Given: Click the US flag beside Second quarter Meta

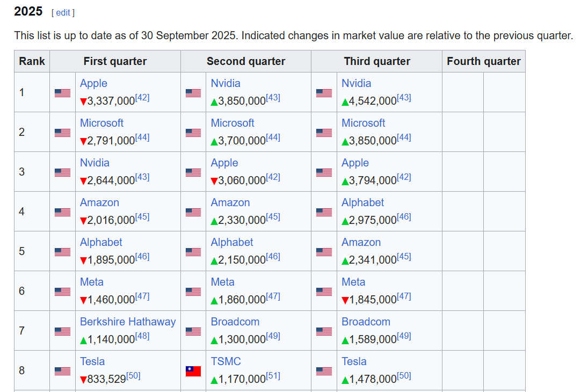Looking at the screenshot, I should click(x=193, y=292).
